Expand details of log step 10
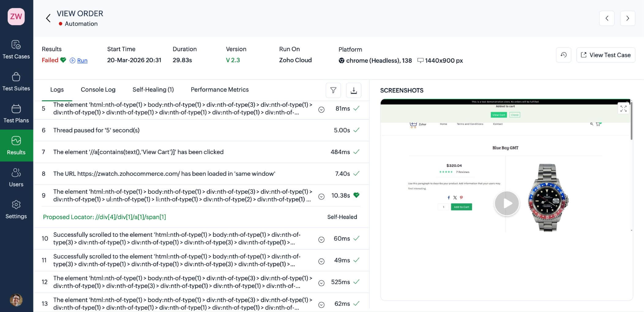Viewport: 644px width, 312px height. 321,240
